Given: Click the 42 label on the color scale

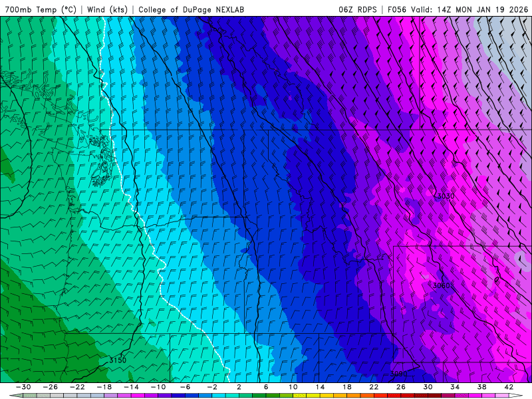Looking at the screenshot, I should pos(509,387).
